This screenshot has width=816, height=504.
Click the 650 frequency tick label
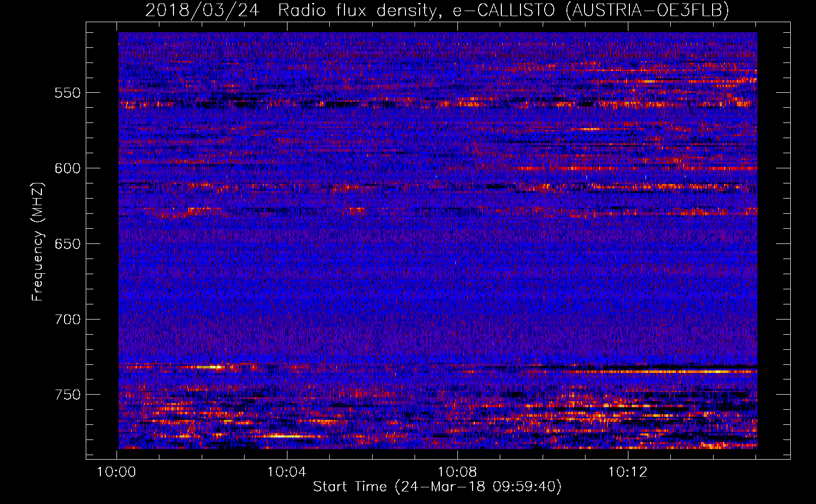[x=68, y=244]
